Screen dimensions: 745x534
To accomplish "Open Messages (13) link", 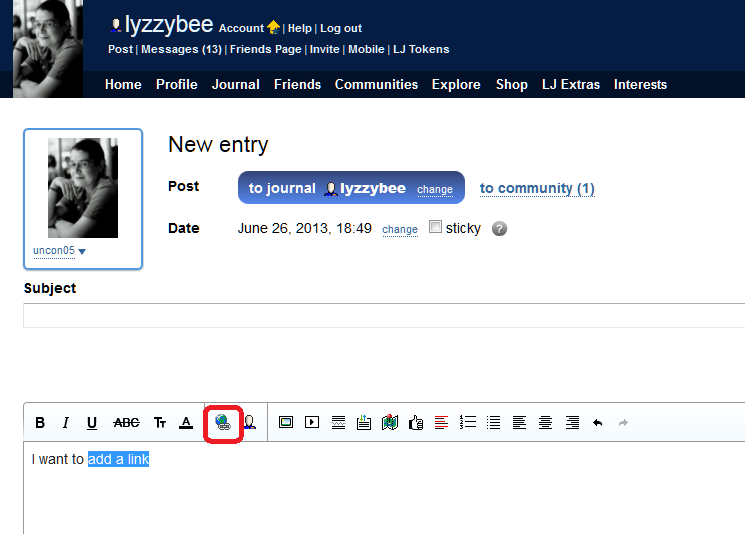I will click(181, 49).
